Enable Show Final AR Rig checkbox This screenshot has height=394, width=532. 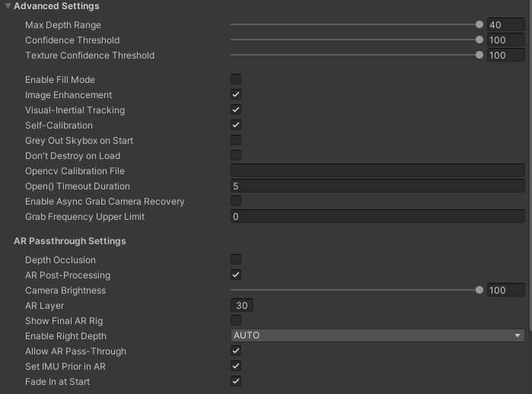(x=236, y=320)
